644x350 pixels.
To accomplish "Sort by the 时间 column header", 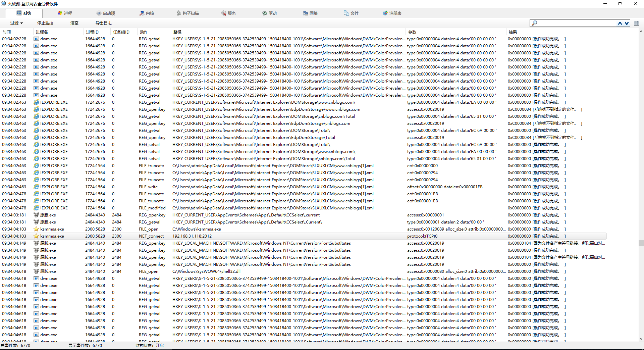I will pyautogui.click(x=17, y=32).
